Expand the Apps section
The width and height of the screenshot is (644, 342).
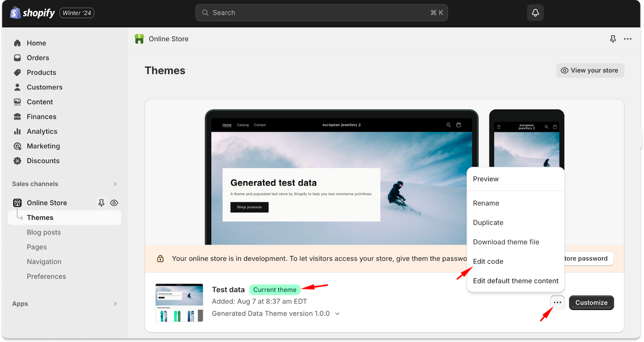tap(115, 304)
